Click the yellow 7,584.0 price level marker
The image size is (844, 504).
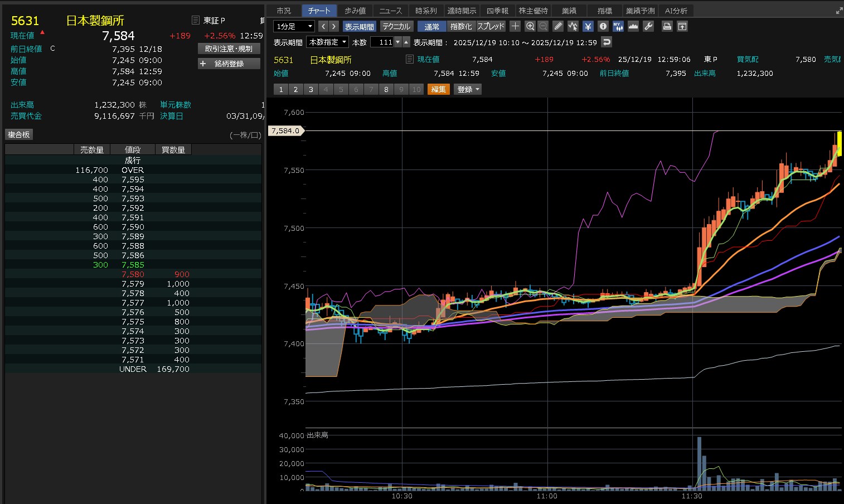coord(285,130)
